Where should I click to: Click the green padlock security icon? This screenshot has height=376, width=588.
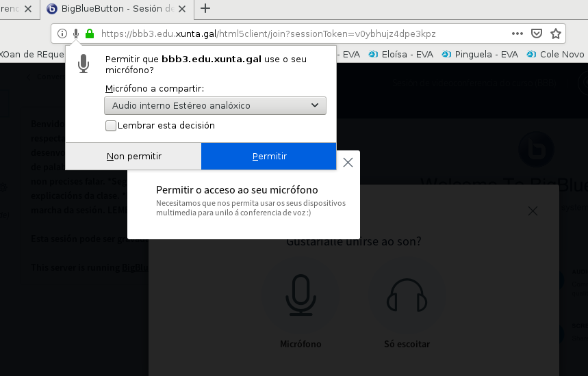click(x=89, y=33)
